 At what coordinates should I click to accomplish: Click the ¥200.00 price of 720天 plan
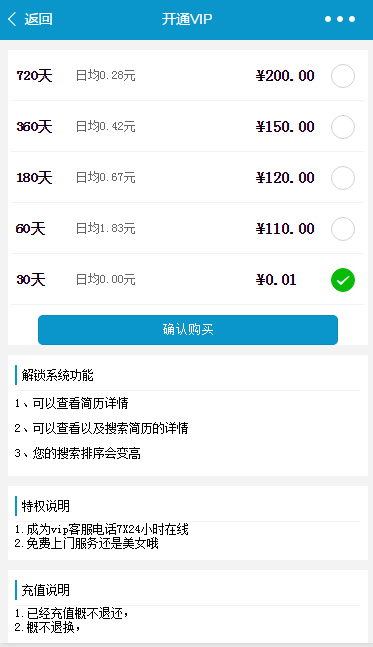[285, 76]
